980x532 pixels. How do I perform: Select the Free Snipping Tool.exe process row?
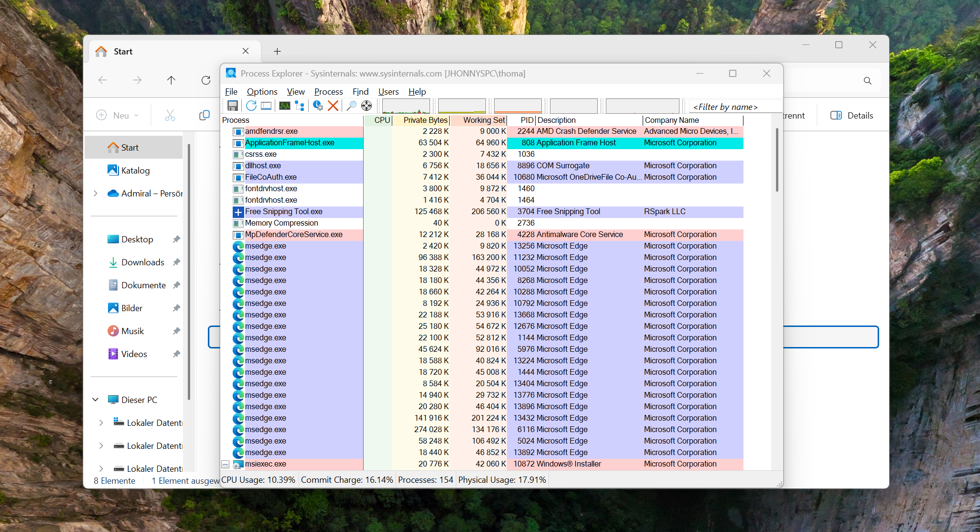284,211
